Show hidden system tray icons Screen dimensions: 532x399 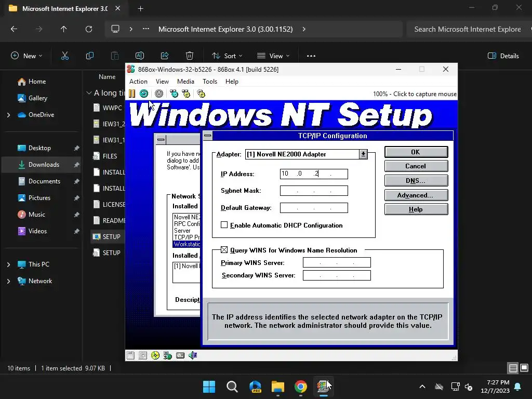coord(422,387)
